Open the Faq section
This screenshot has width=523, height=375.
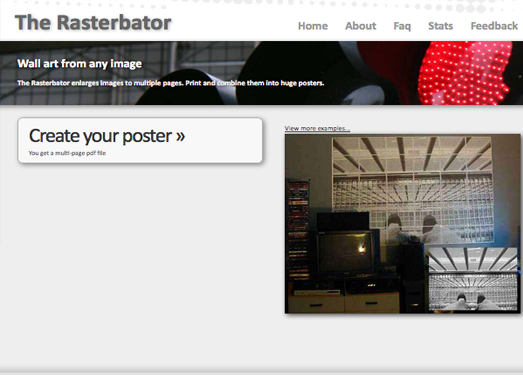[402, 26]
